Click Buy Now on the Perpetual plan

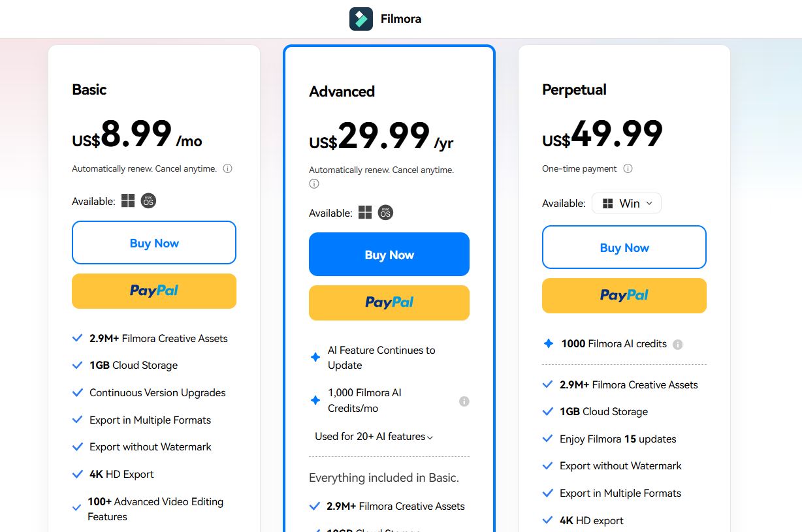(x=624, y=247)
